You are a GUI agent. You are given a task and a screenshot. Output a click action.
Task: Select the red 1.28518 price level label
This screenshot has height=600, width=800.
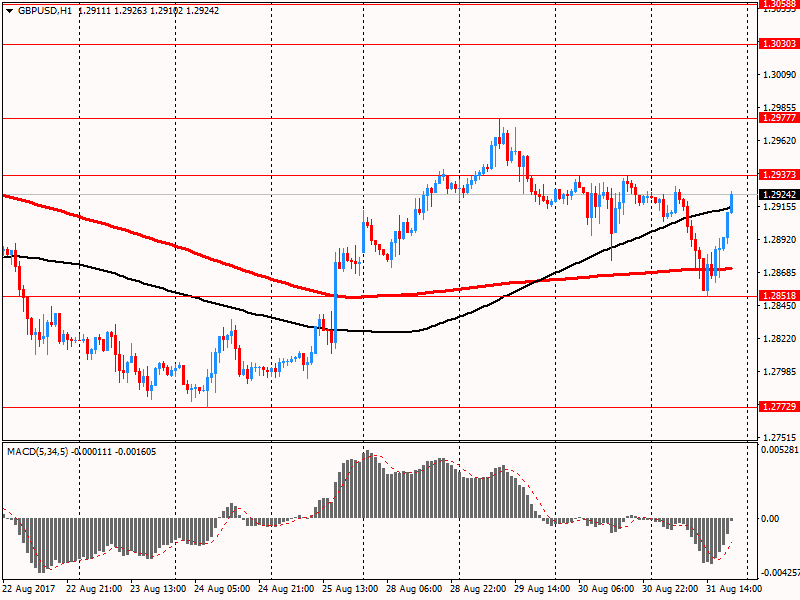pyautogui.click(x=779, y=296)
